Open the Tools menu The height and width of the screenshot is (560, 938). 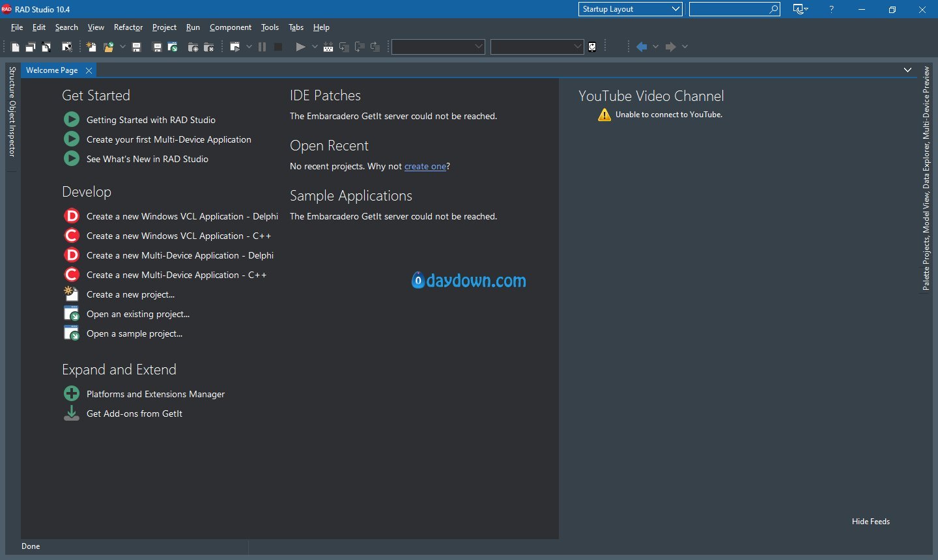270,27
